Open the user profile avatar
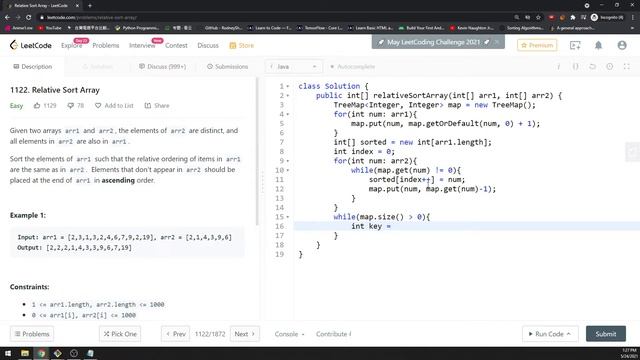Screen dimensions: 640x360 click(x=622, y=45)
